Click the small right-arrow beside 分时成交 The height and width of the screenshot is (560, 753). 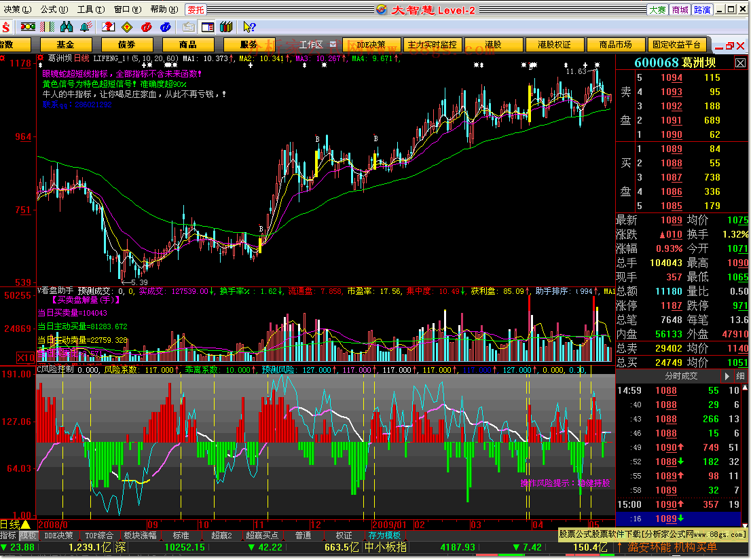(x=727, y=376)
